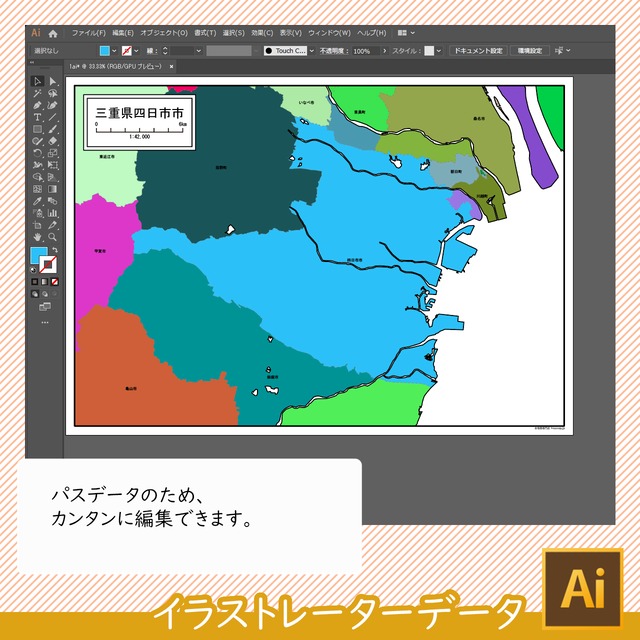Choose the Line Segment tool
This screenshot has height=640, width=640.
[x=53, y=117]
